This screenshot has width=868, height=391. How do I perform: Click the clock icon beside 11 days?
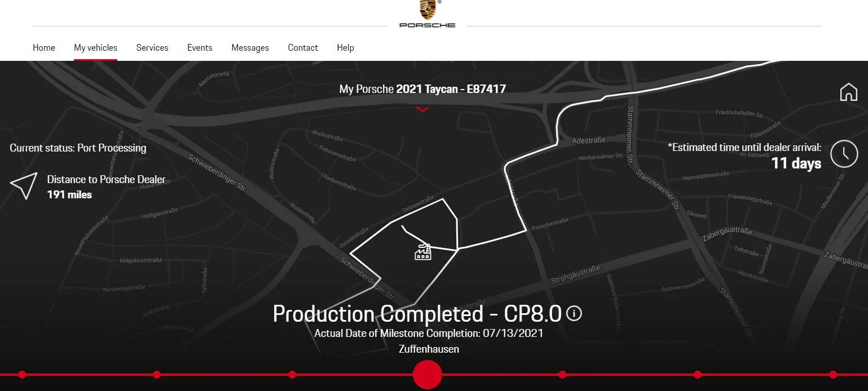pos(844,153)
